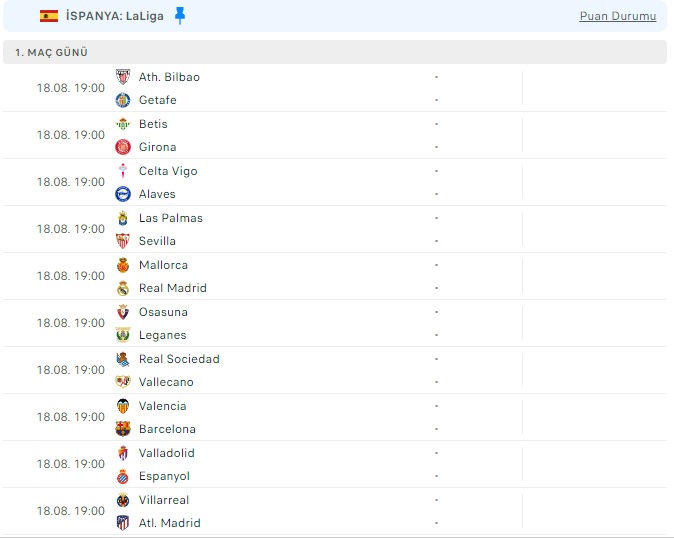Click the Barcelona club crest
This screenshot has width=674, height=538.
(x=123, y=429)
